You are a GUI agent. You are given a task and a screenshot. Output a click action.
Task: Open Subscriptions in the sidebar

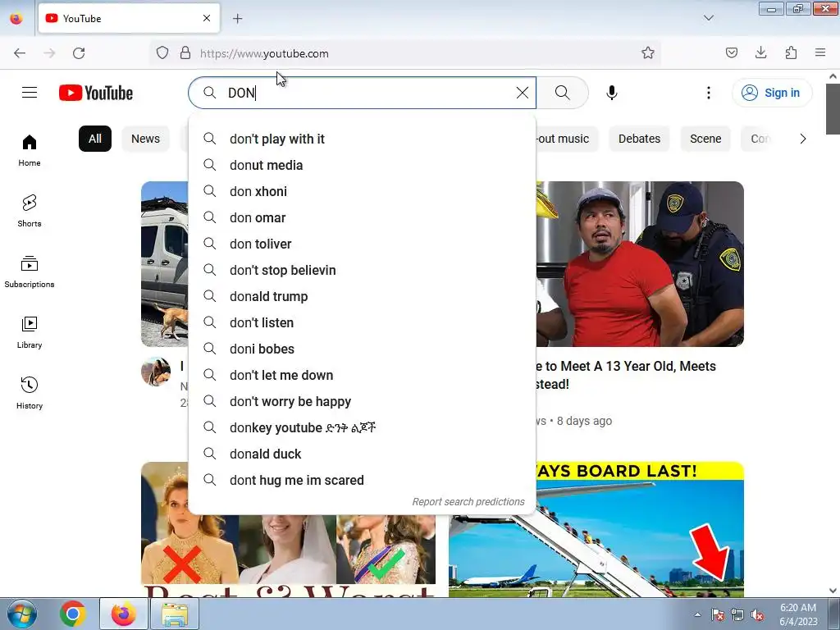point(30,272)
